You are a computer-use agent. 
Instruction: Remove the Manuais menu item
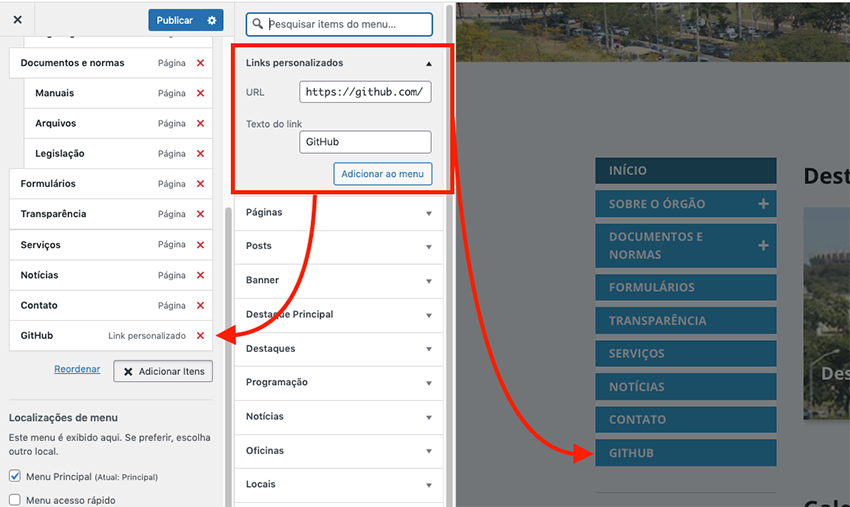pos(201,93)
